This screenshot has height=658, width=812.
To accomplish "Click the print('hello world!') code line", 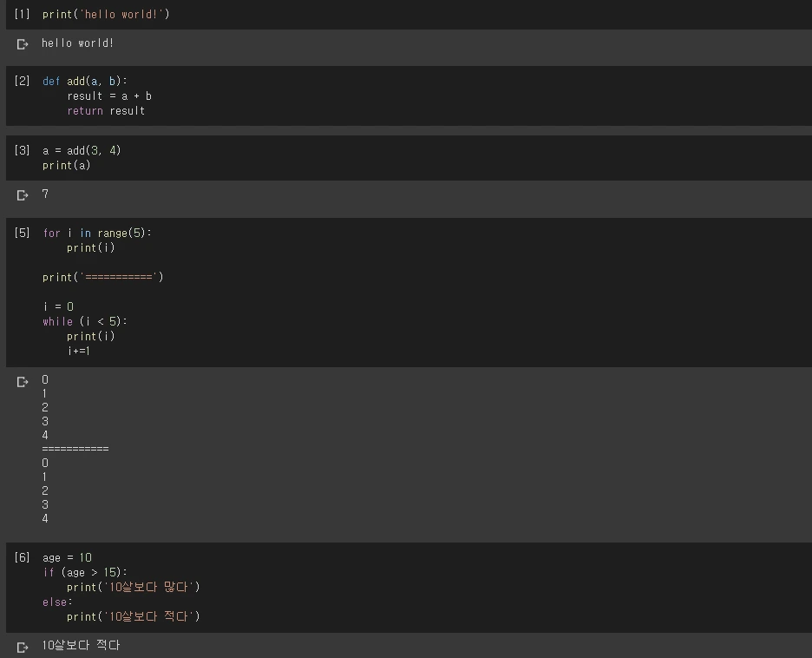I will [106, 15].
